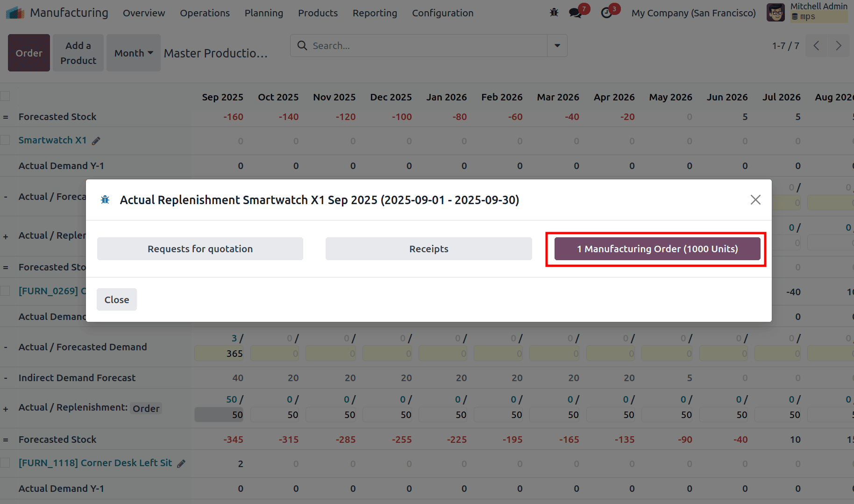Viewport: 854px width, 504px height.
Task: Click the bug icon beside the dialog title
Action: tap(105, 199)
